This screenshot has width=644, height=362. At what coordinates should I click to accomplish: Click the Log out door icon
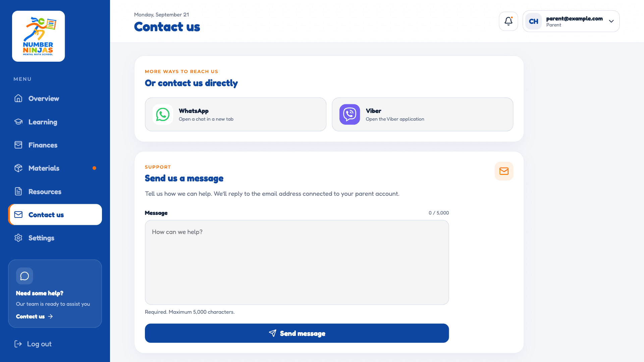click(18, 344)
